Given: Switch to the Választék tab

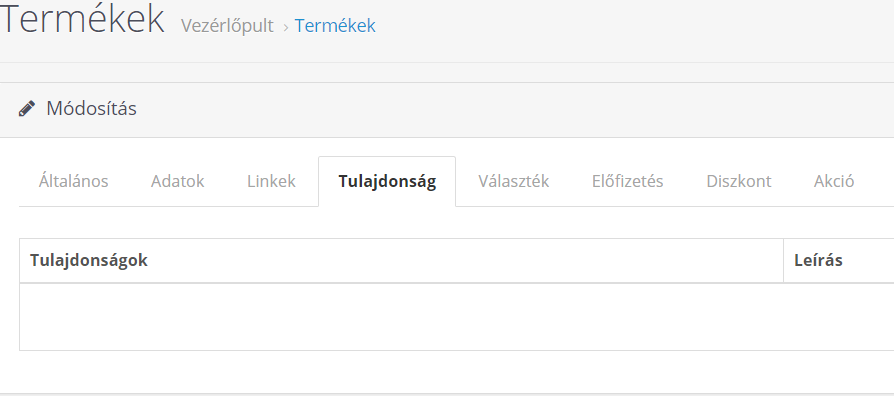Looking at the screenshot, I should tap(513, 181).
